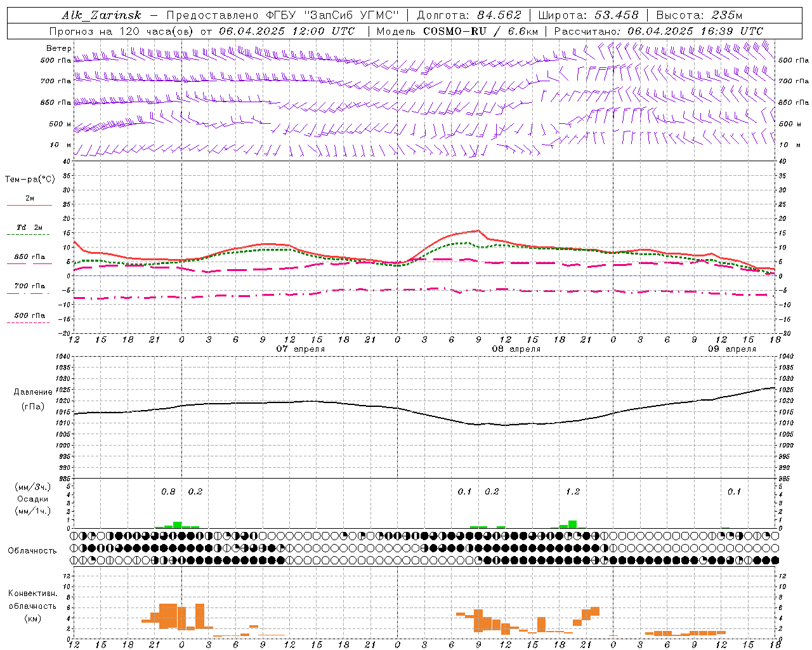
Task: Click the station title Aik_Zarinsk
Action: click(101, 15)
